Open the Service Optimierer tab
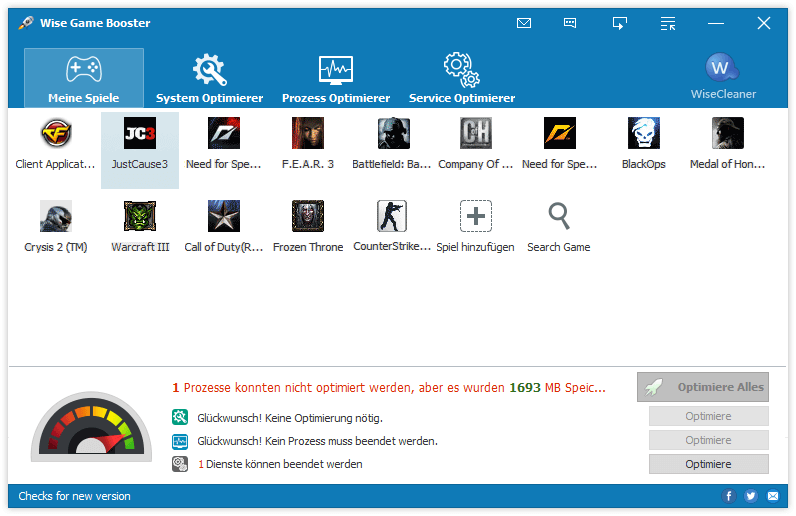Viewport: 796px width, 516px height. click(462, 78)
